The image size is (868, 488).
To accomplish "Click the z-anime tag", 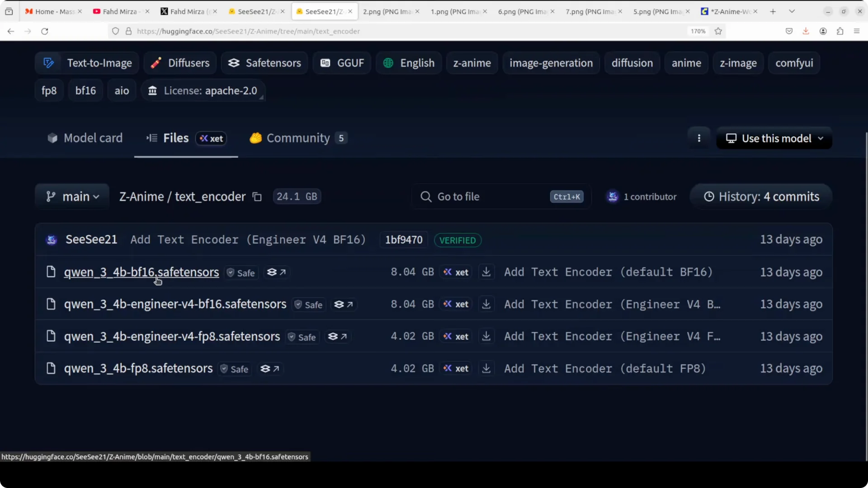I will (x=472, y=63).
